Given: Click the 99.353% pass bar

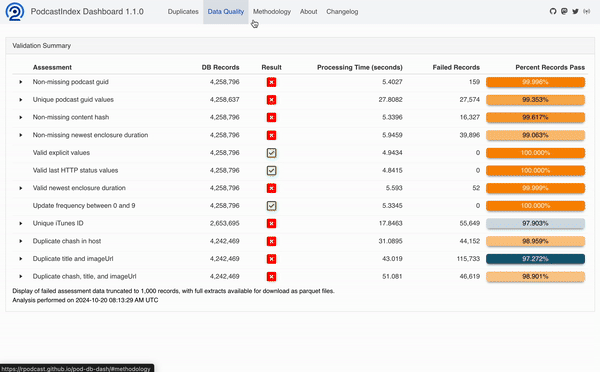Looking at the screenshot, I should click(535, 100).
